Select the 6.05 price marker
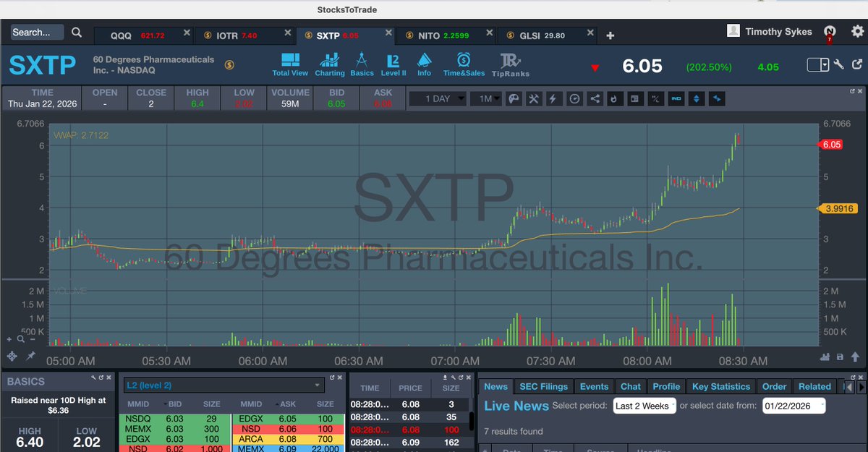The width and height of the screenshot is (868, 452). pos(830,145)
